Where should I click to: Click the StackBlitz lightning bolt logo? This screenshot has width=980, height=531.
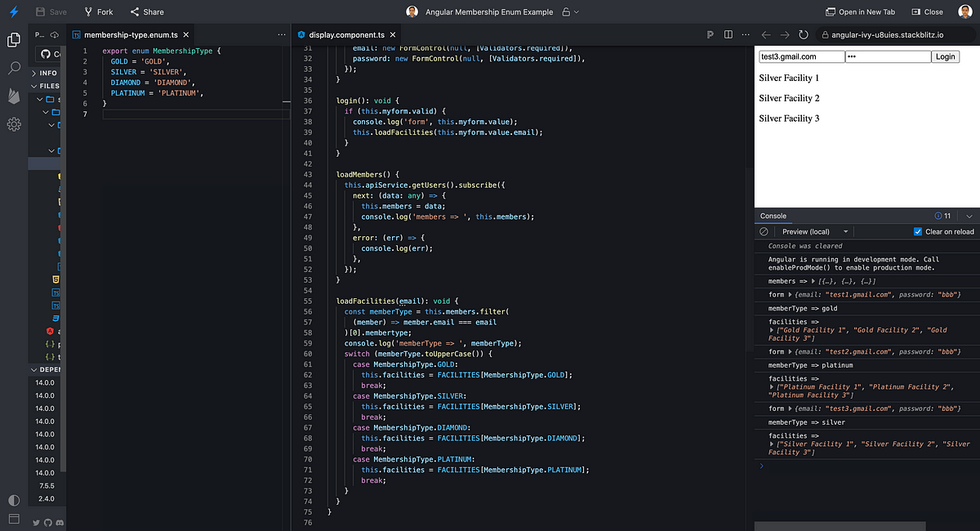[x=14, y=12]
